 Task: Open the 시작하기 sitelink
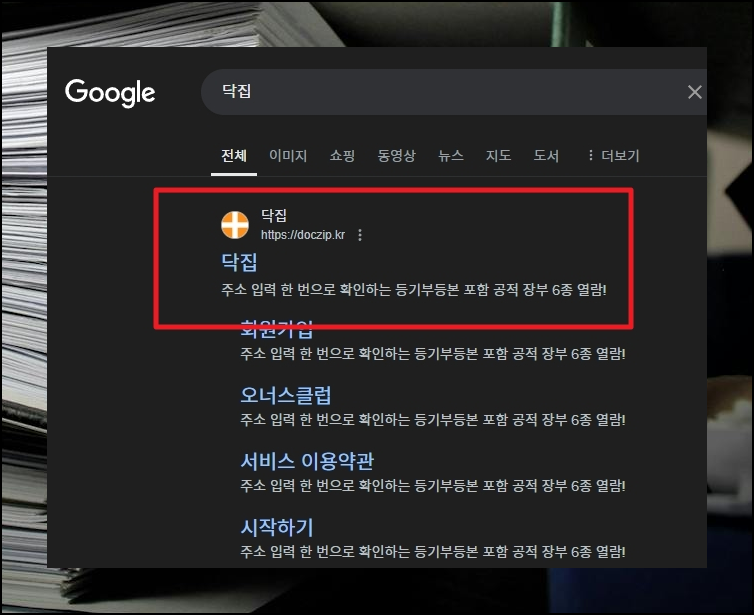pyautogui.click(x=276, y=527)
